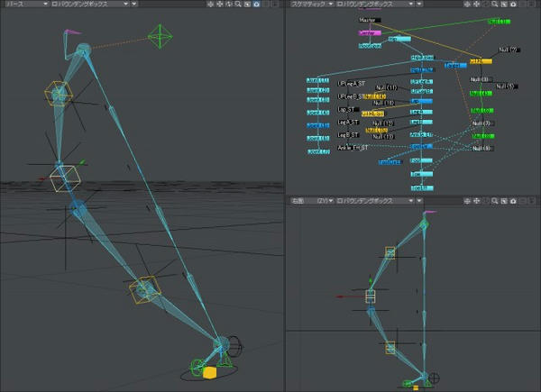Click the zoom magnifier icon in schematic viewport header
541x392 pixels.
[495, 5]
